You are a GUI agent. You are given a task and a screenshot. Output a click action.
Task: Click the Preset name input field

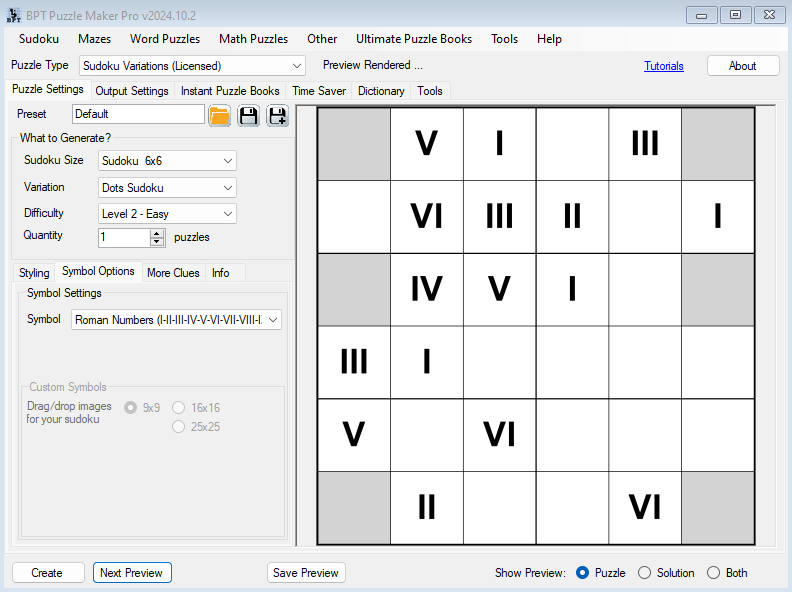coord(138,115)
